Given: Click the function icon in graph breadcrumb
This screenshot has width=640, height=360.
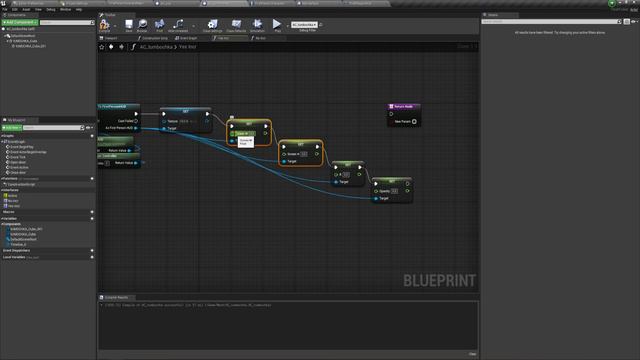Looking at the screenshot, I should pos(133,47).
